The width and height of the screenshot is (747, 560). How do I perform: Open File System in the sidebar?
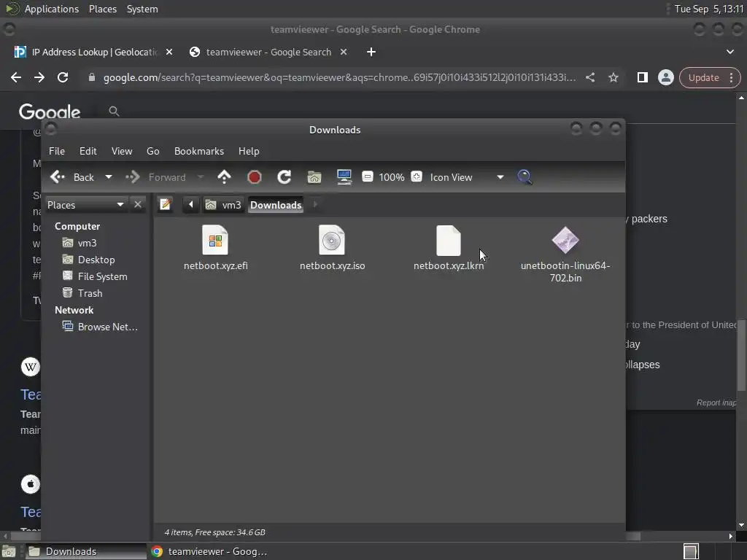pos(95,276)
